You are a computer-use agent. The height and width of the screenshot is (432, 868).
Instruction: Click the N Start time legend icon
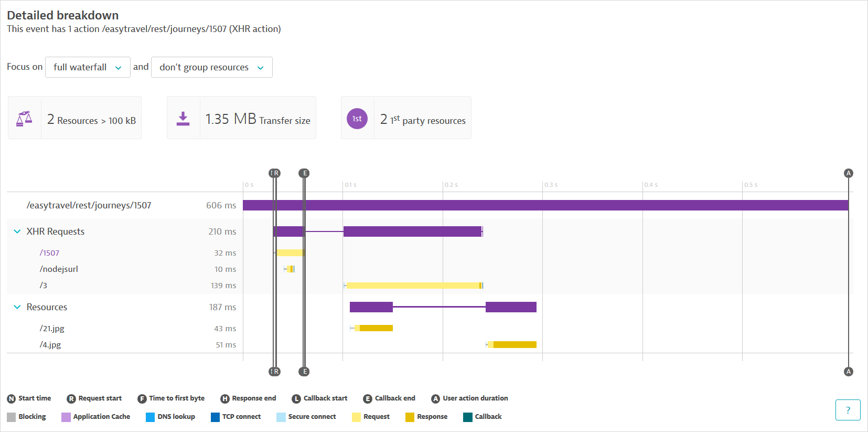click(x=12, y=399)
